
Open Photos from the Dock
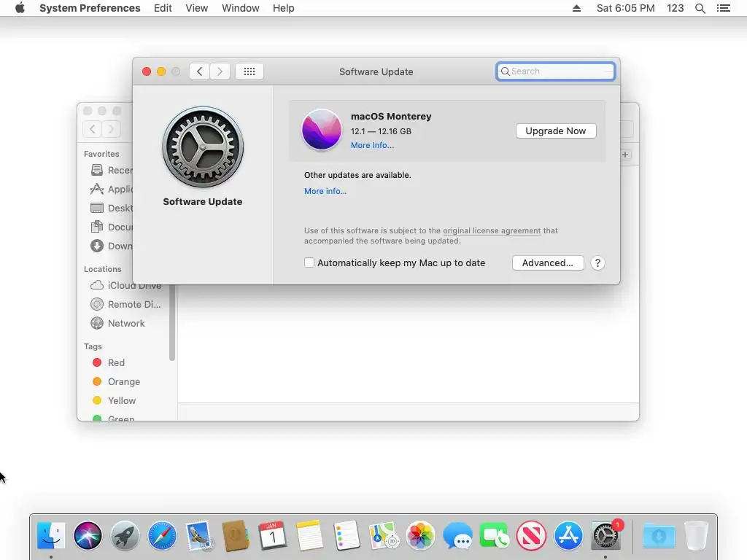(420, 536)
